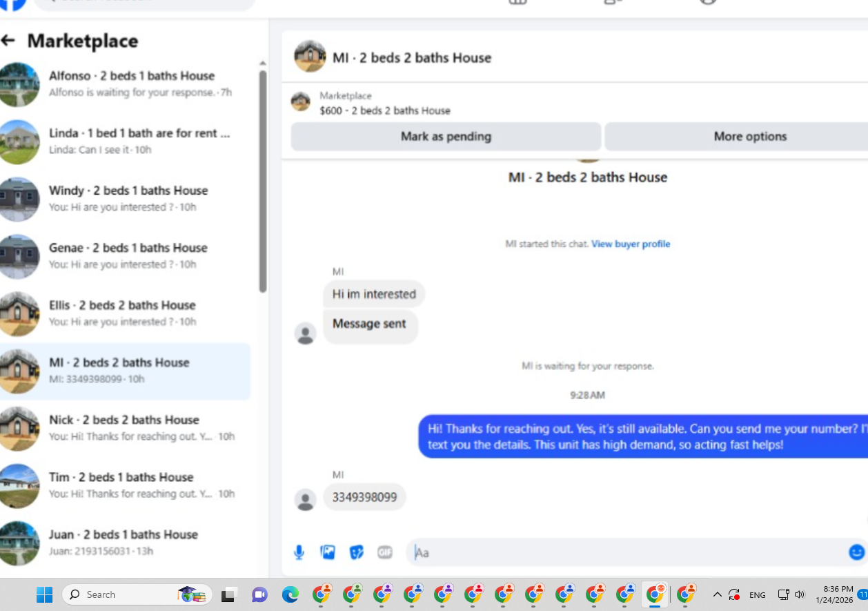Click the '$600 - 2 beds 2 baths House' text
Image resolution: width=868 pixels, height=611 pixels.
385,110
